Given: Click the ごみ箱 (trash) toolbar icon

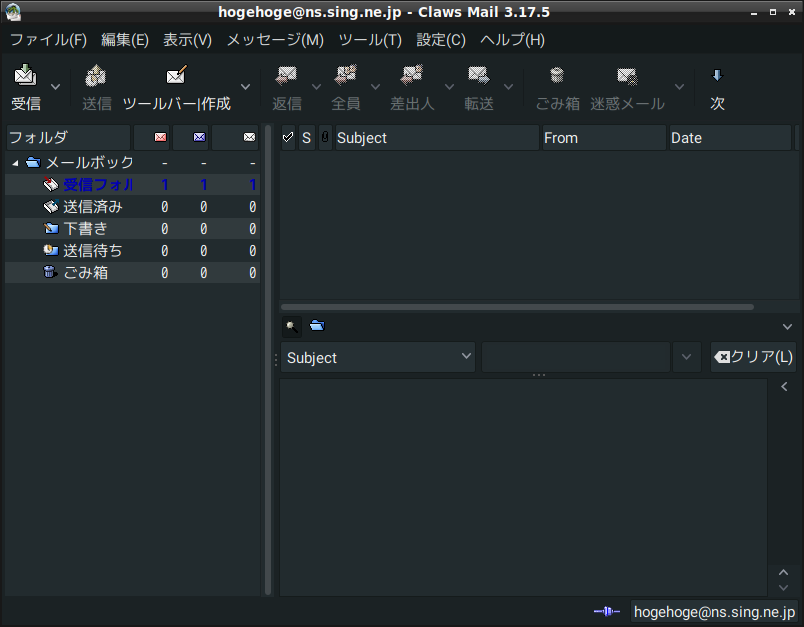Looking at the screenshot, I should 557,75.
